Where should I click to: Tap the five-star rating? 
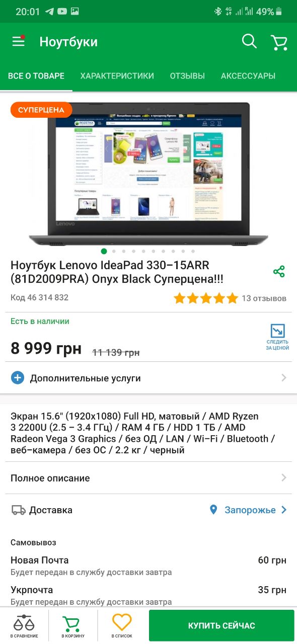(x=205, y=298)
